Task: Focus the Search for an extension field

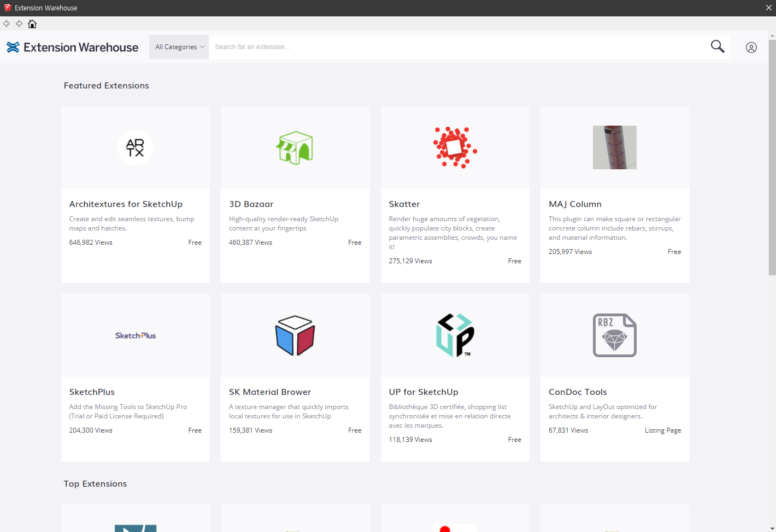Action: tap(457, 47)
